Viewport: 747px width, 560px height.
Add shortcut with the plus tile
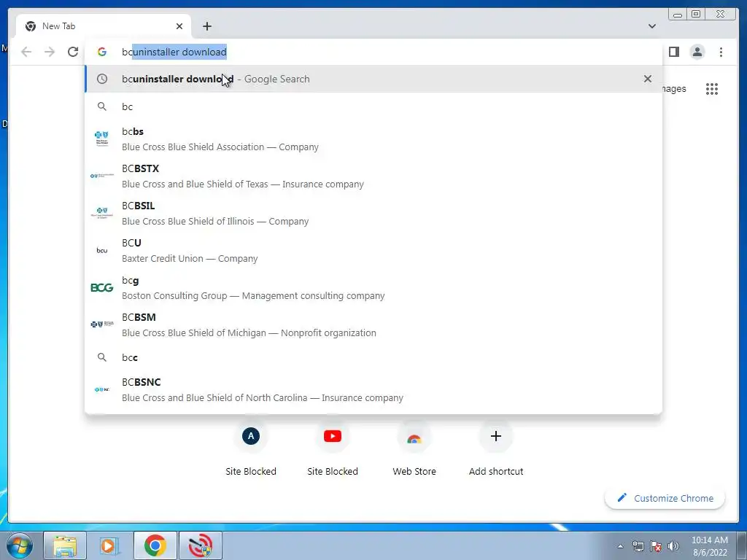496,449
